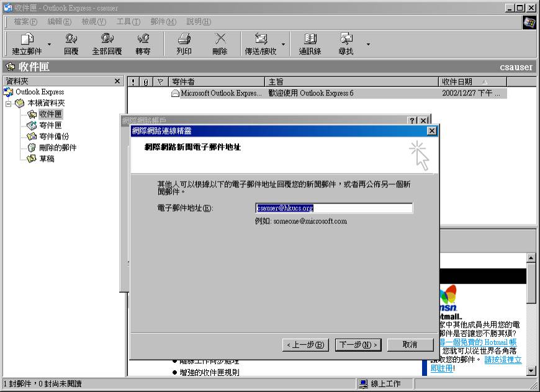Sort messages by 收件日期 column
This screenshot has width=540, height=392.
[472, 82]
